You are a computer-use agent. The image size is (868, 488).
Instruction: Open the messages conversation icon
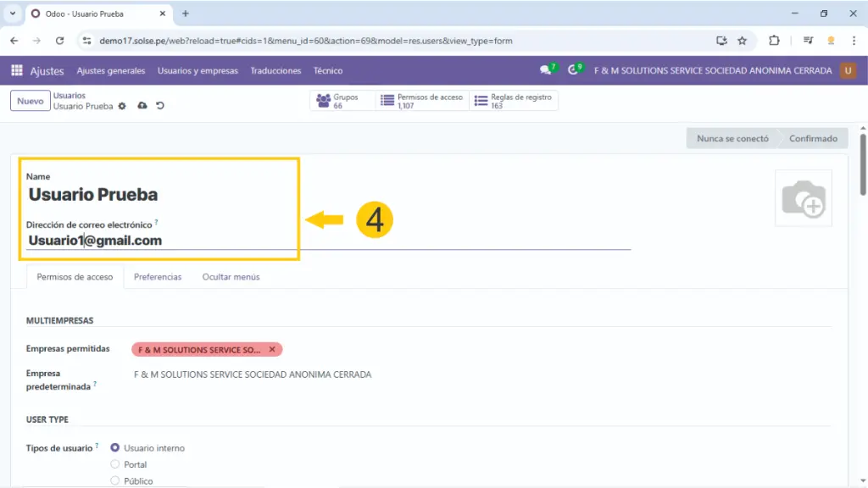click(546, 70)
